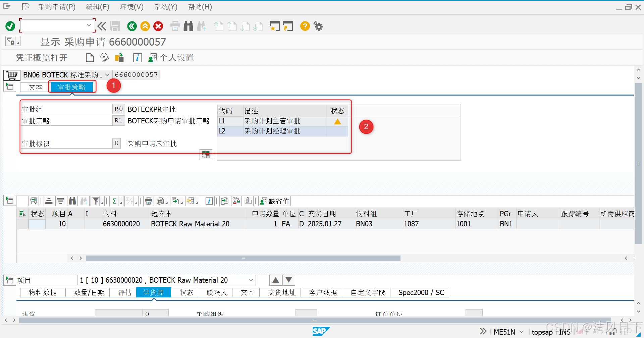This screenshot has height=338, width=644.
Task: Collapse the item detail section toggle icon
Action: point(10,280)
